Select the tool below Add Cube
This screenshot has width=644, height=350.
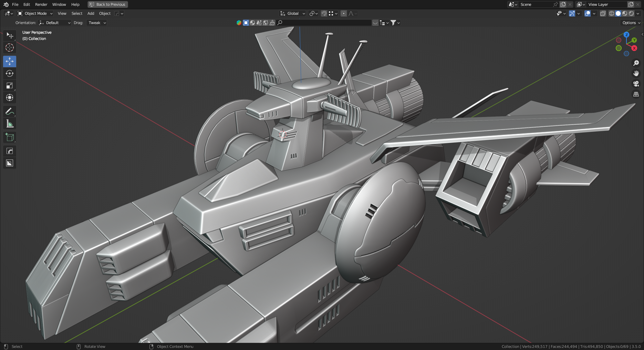pyautogui.click(x=10, y=151)
